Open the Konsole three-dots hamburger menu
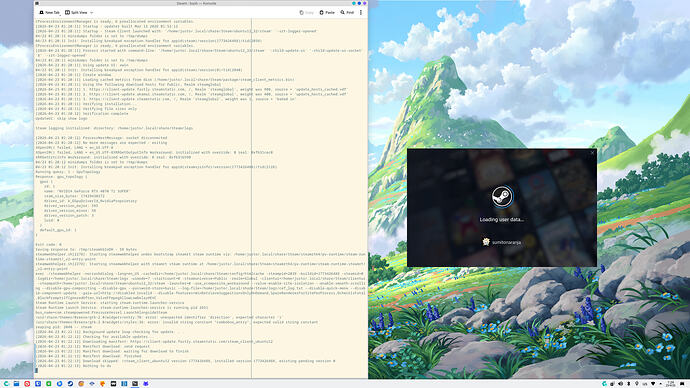Screen dimensions: 690x388 (x=361, y=12)
